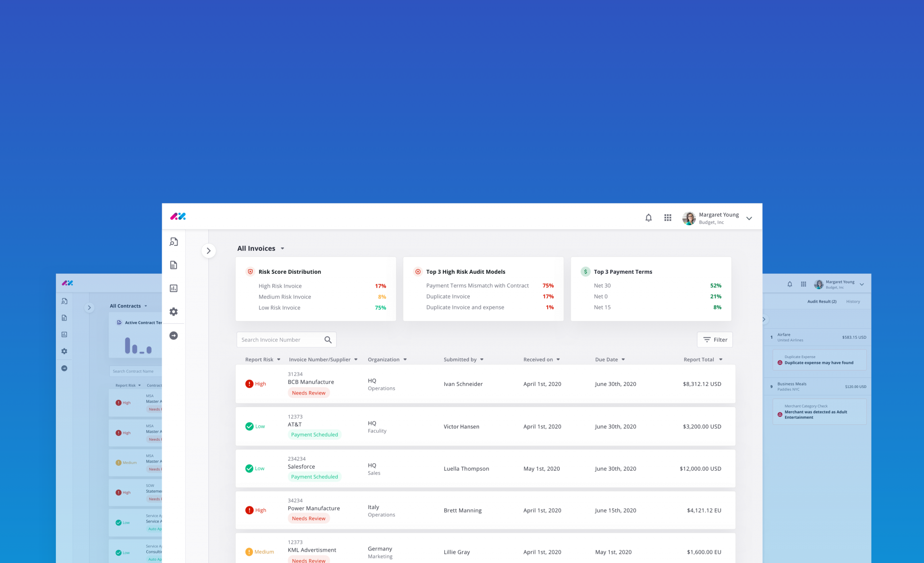
Task: Open the Filter button
Action: point(715,340)
